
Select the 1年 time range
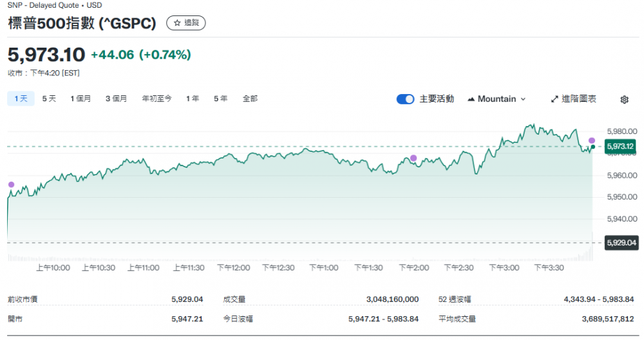192,99
